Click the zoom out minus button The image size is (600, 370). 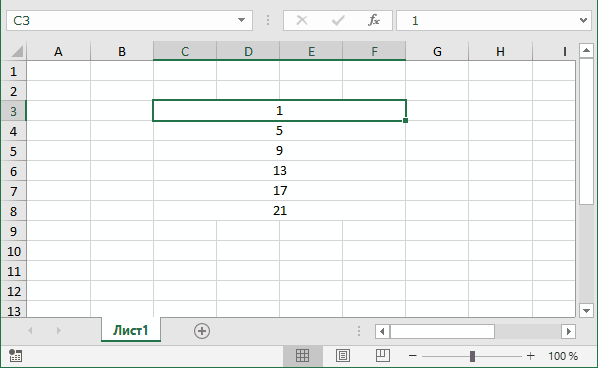pyautogui.click(x=412, y=356)
